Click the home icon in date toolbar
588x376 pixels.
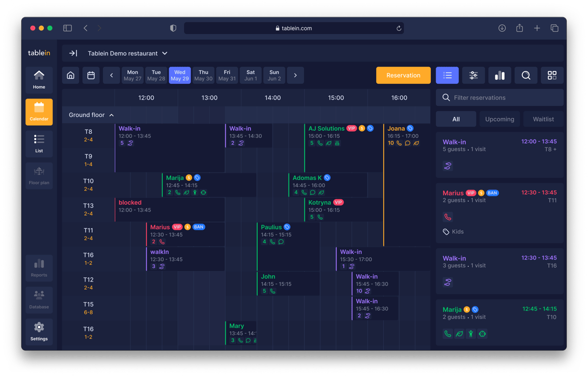click(71, 75)
